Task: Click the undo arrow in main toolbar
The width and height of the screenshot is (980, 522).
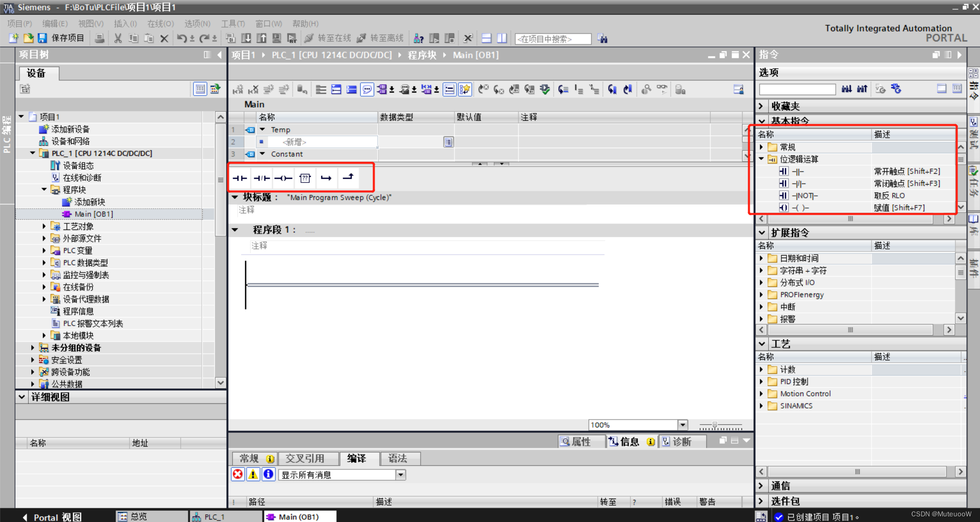Action: (182, 38)
